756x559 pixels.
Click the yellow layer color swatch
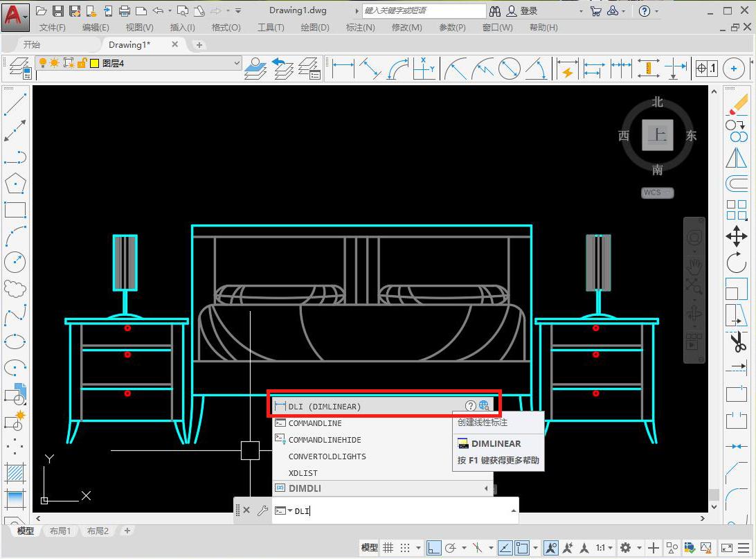[x=94, y=63]
